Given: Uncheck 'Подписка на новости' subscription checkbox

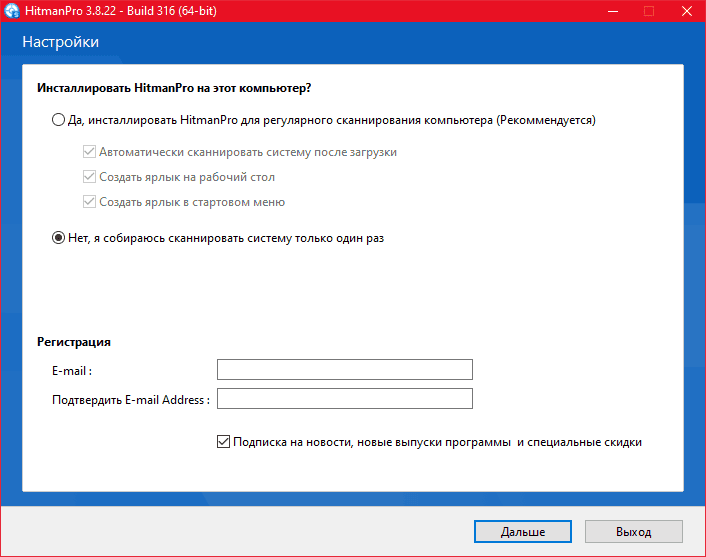Looking at the screenshot, I should pos(223,442).
